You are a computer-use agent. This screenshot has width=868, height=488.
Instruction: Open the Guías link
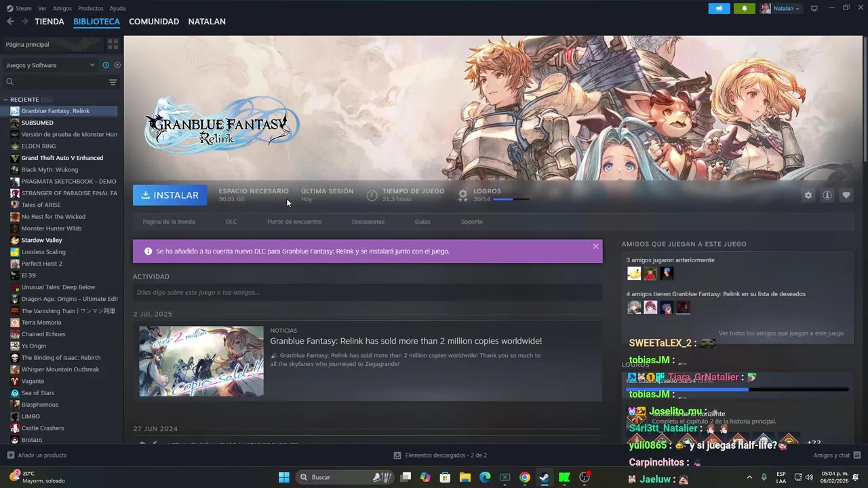pos(422,222)
